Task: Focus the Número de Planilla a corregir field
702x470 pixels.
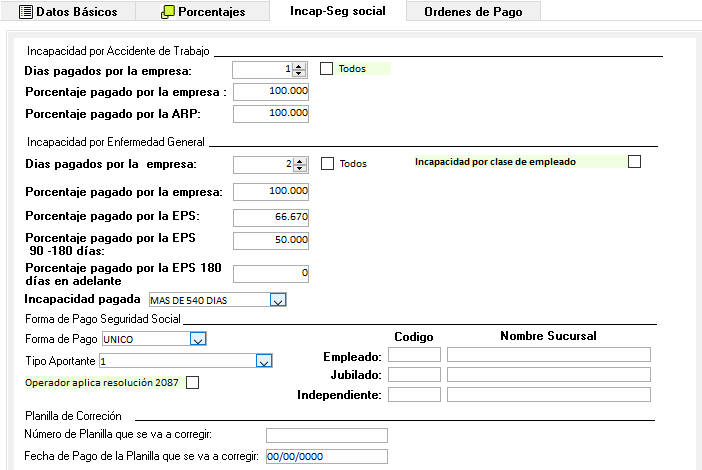Action: (326, 435)
